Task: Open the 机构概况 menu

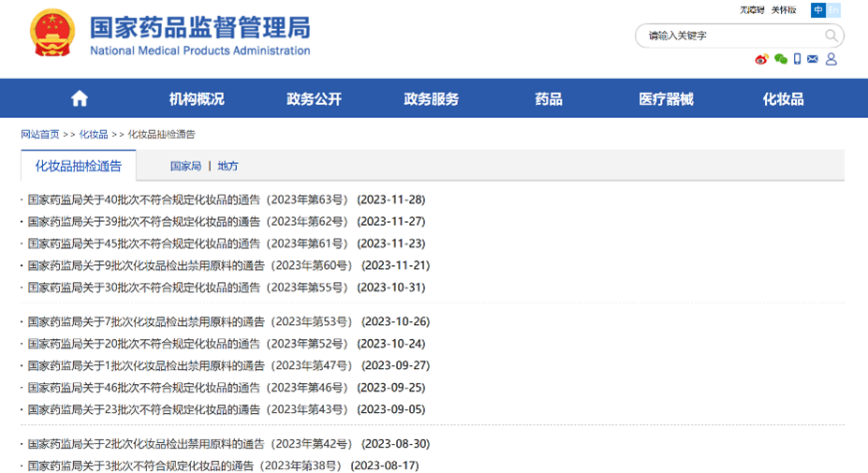Action: click(x=197, y=98)
